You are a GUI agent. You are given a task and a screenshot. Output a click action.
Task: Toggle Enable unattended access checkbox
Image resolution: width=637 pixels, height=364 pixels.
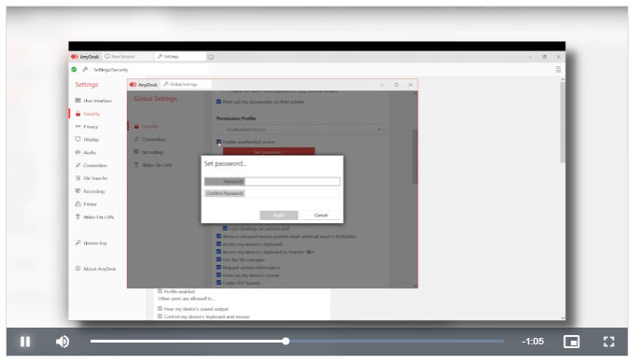[219, 142]
